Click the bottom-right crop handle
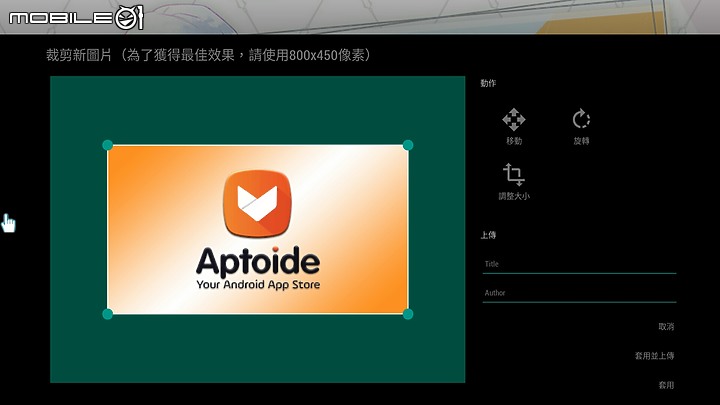This screenshot has height=405, width=720. tap(408, 314)
